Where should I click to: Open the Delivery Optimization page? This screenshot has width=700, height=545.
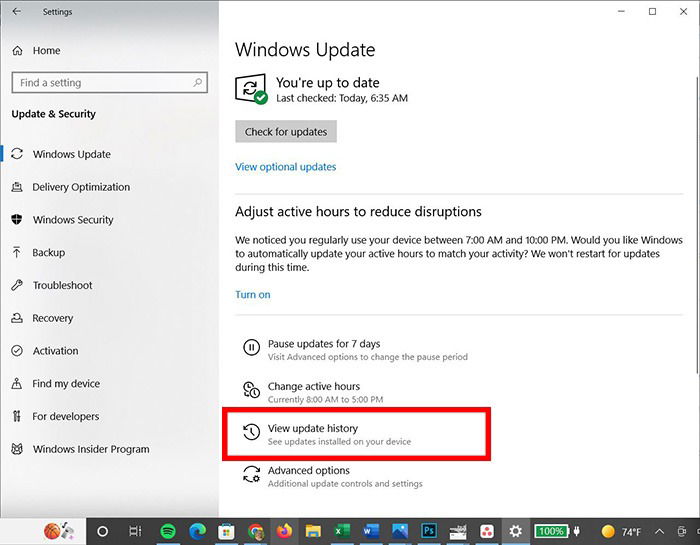(x=81, y=187)
